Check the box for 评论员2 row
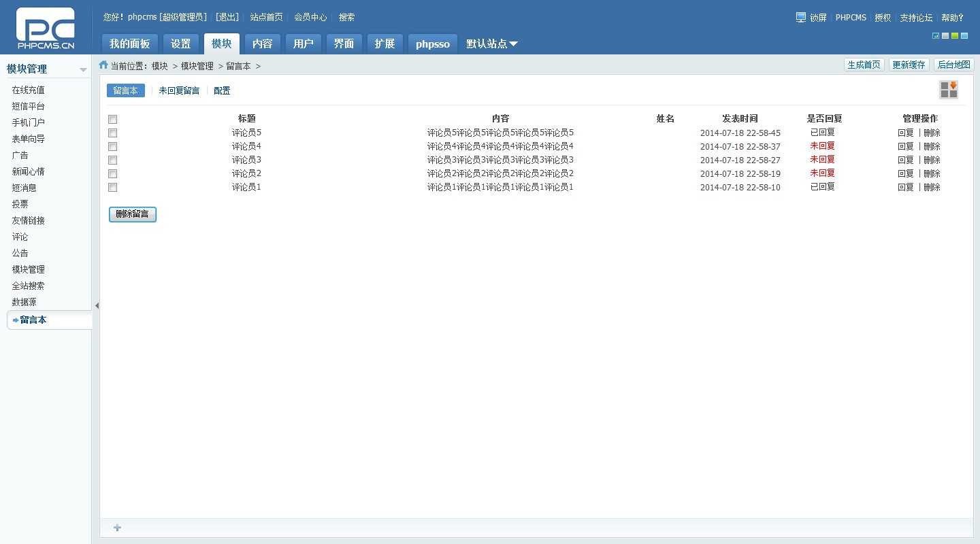Viewport: 980px width, 544px height. 113,173
